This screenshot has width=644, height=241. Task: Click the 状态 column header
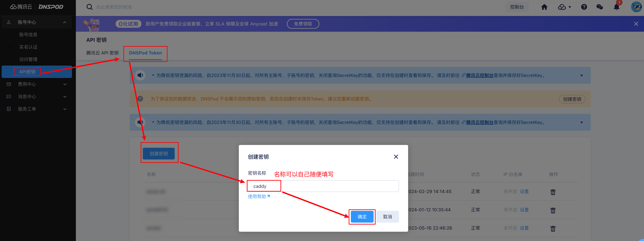475,174
